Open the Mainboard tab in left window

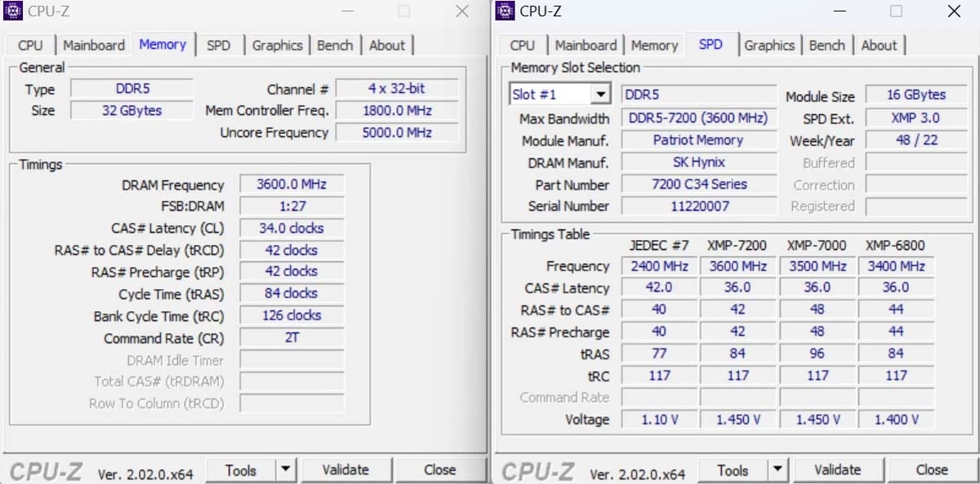(x=94, y=46)
